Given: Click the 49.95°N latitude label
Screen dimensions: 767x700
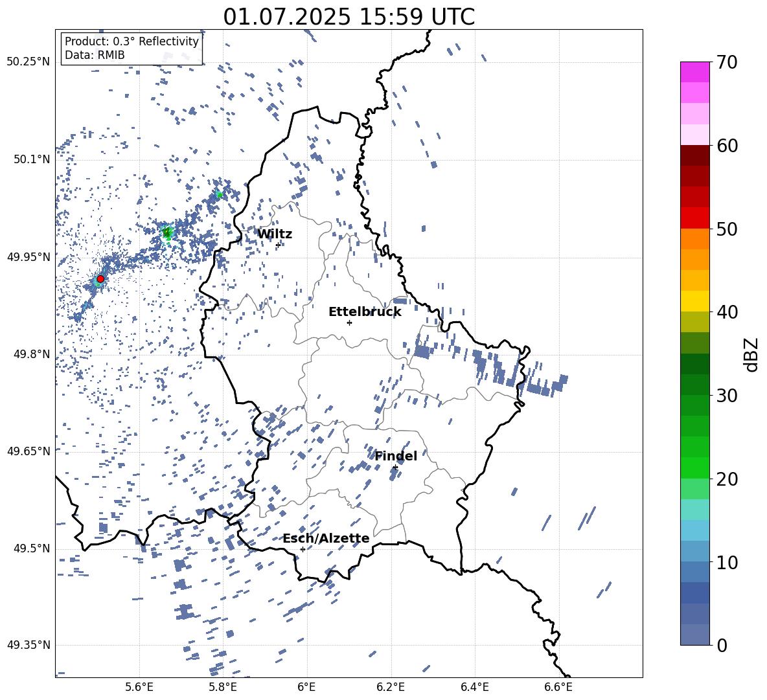Looking at the screenshot, I should (29, 256).
